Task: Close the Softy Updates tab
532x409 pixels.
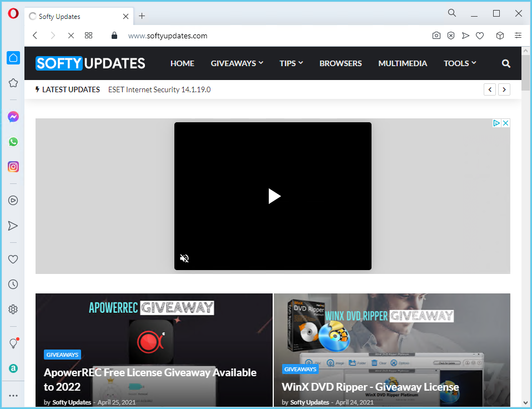Action: (126, 16)
